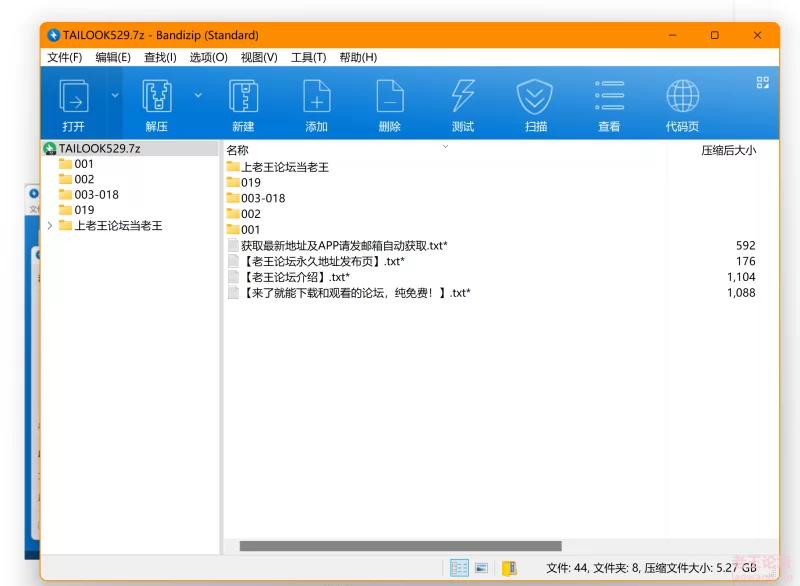Click the 592 compressed size value
800x586 pixels.
pyautogui.click(x=745, y=245)
